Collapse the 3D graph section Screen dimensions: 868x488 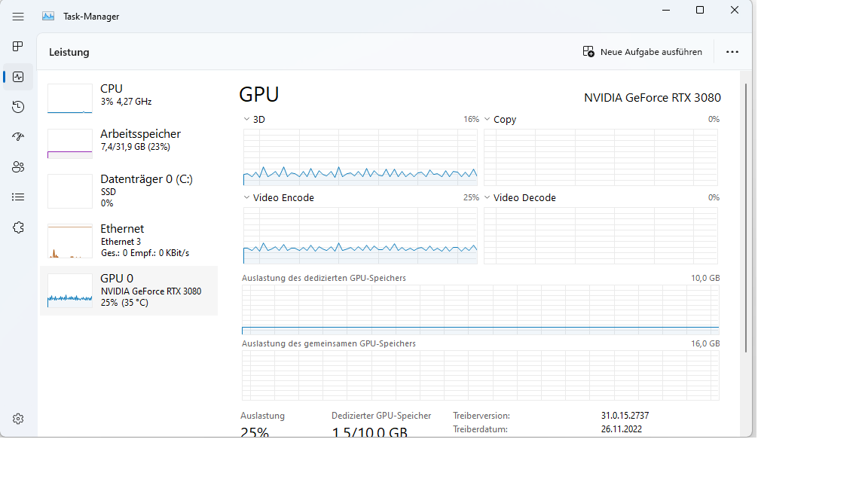point(246,119)
